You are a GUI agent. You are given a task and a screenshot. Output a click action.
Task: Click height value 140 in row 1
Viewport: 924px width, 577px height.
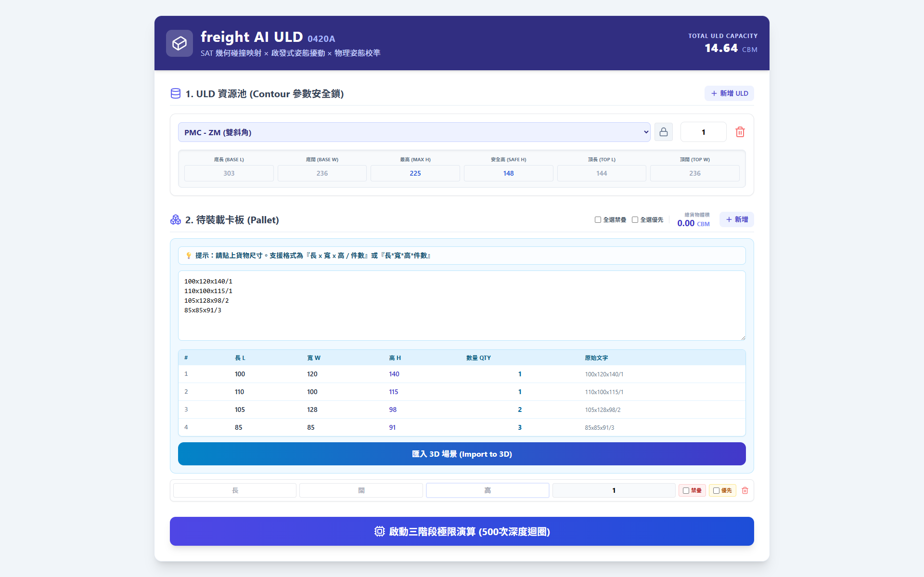click(x=394, y=374)
